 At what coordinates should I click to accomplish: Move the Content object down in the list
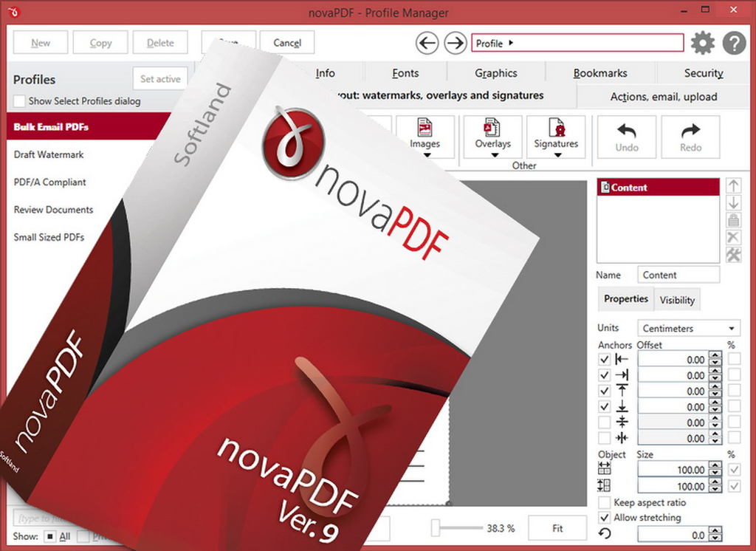click(733, 202)
